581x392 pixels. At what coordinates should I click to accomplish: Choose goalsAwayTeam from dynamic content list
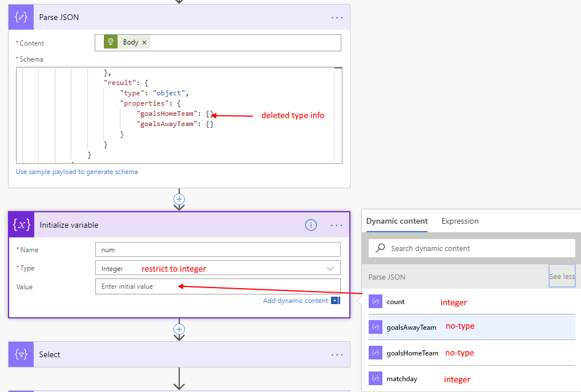(x=411, y=328)
